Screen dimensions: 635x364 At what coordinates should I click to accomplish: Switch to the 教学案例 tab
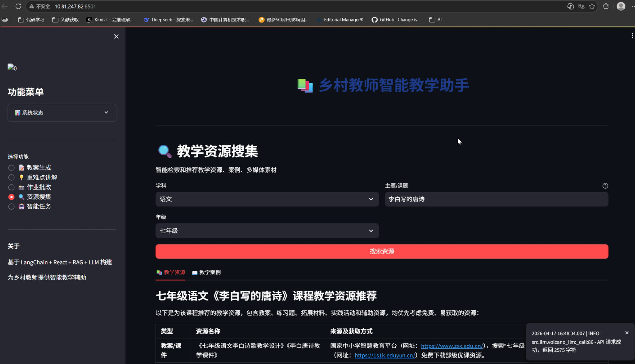(x=207, y=273)
